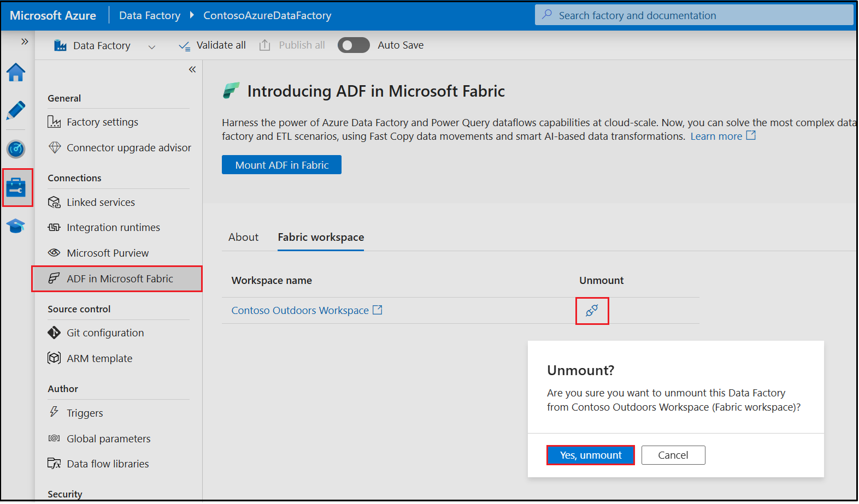This screenshot has height=504, width=859.
Task: Click the Triggers lightning icon
Action: [x=54, y=412]
